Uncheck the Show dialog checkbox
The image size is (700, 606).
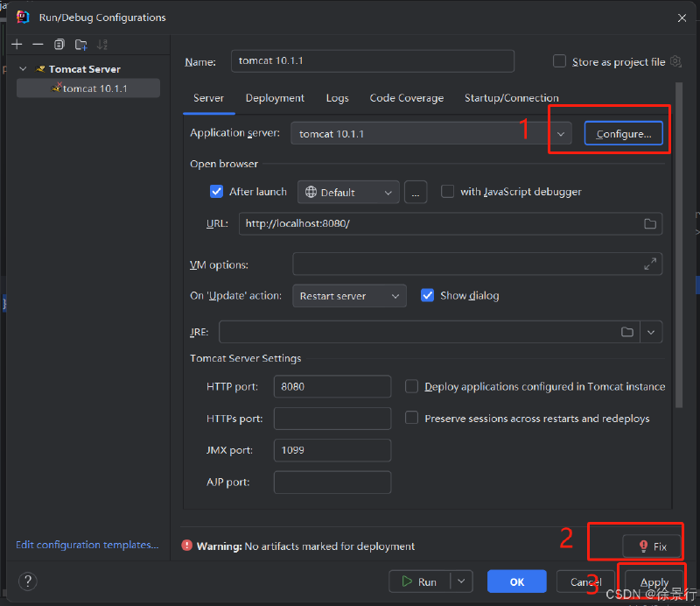[427, 295]
